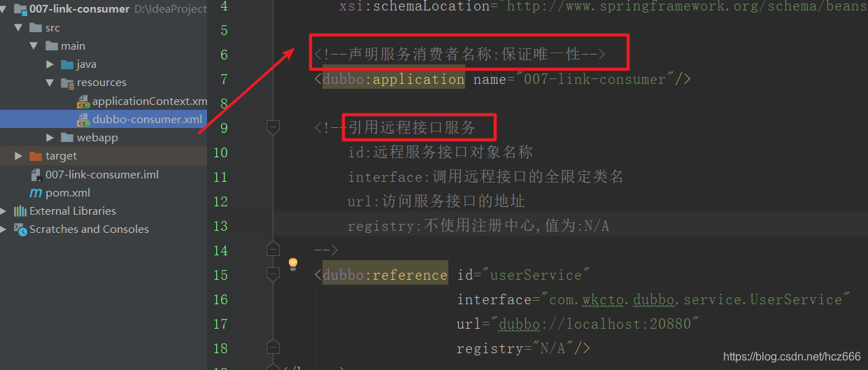Place cursor on the dubbo://localhost:20880 url

point(594,324)
